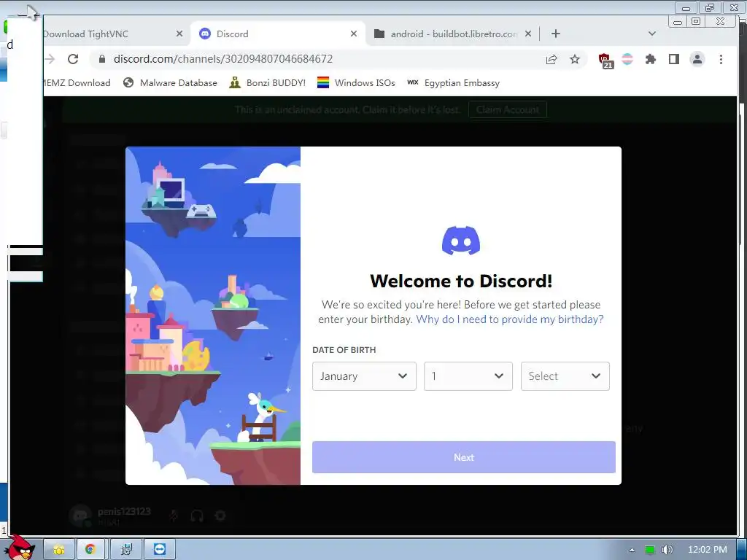Show hidden system tray icons
The width and height of the screenshot is (747, 560).
[x=632, y=550]
